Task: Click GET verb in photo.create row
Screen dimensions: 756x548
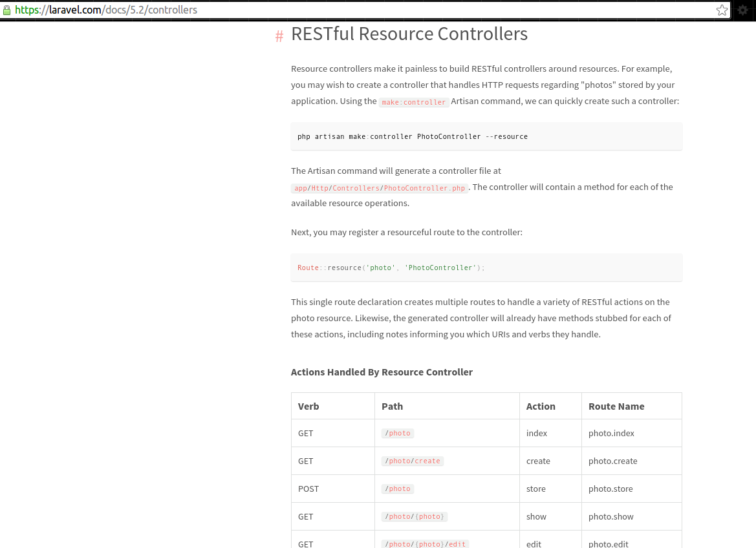Action: (306, 461)
